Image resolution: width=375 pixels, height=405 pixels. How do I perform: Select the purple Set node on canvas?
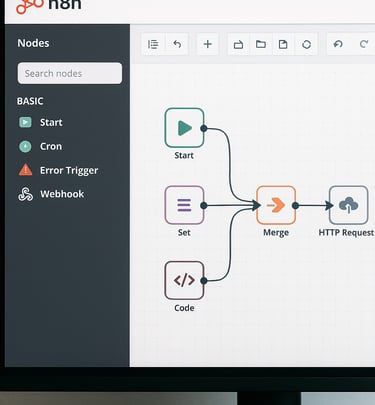pyautogui.click(x=184, y=205)
